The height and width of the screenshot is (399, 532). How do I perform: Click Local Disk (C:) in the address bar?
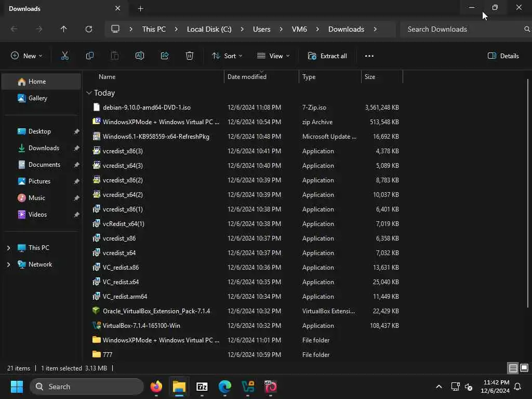[209, 29]
